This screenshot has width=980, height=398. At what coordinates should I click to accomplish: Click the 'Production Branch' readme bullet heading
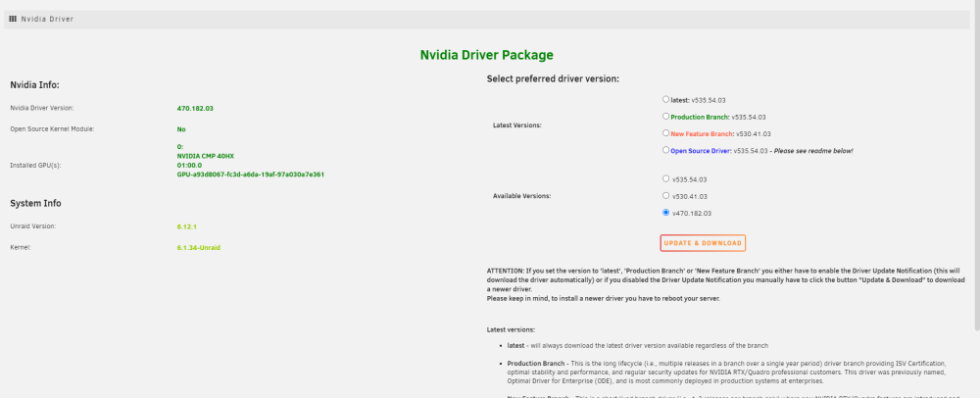[536, 363]
